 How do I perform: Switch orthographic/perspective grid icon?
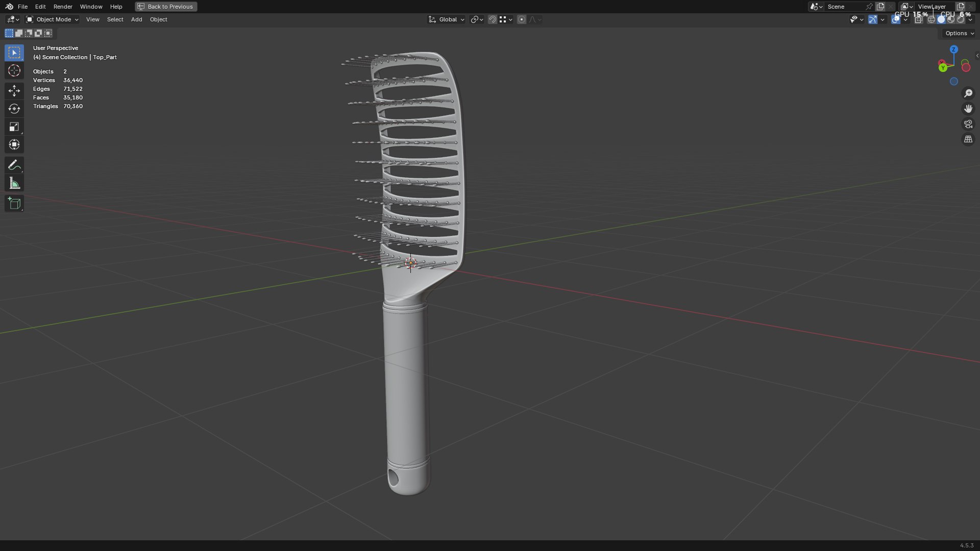pos(968,139)
